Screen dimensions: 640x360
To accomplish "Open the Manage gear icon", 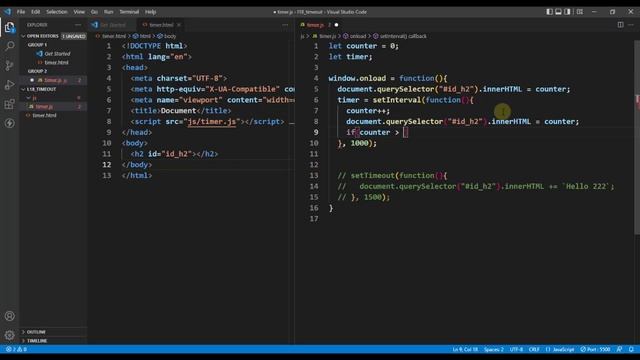I will [x=9, y=335].
